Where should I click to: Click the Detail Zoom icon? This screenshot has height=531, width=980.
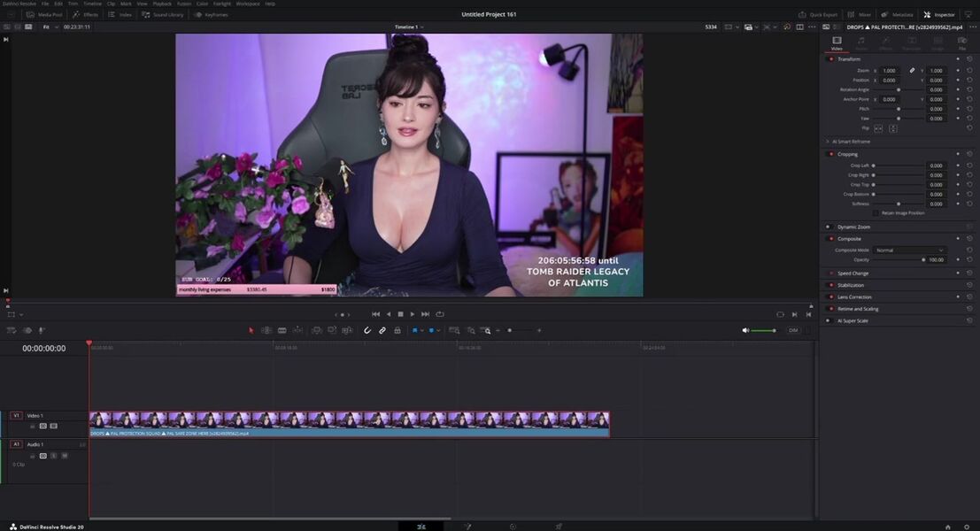471,330
